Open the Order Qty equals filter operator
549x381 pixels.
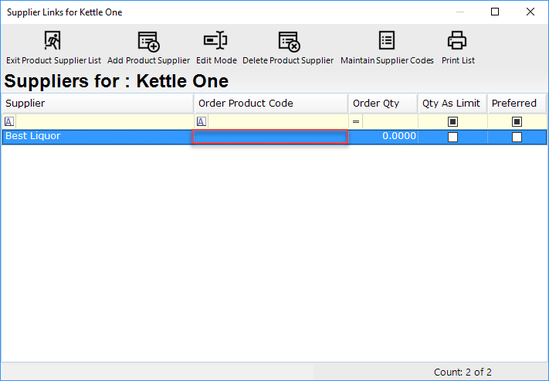(x=356, y=122)
